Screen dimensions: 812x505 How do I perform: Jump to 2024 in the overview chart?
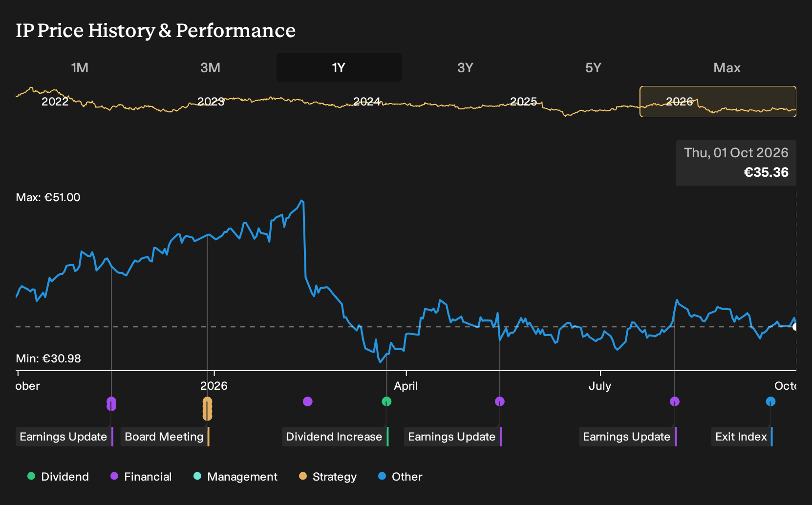click(x=367, y=102)
